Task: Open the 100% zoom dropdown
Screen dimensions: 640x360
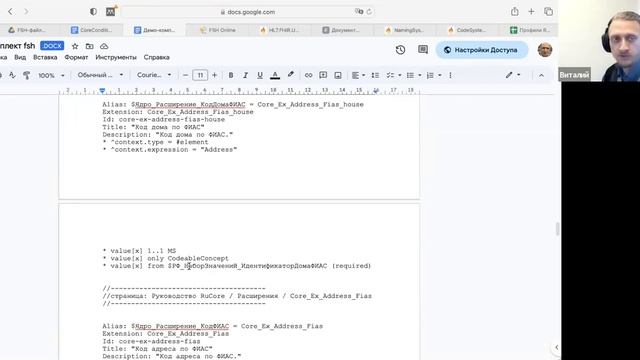Action: 51,75
